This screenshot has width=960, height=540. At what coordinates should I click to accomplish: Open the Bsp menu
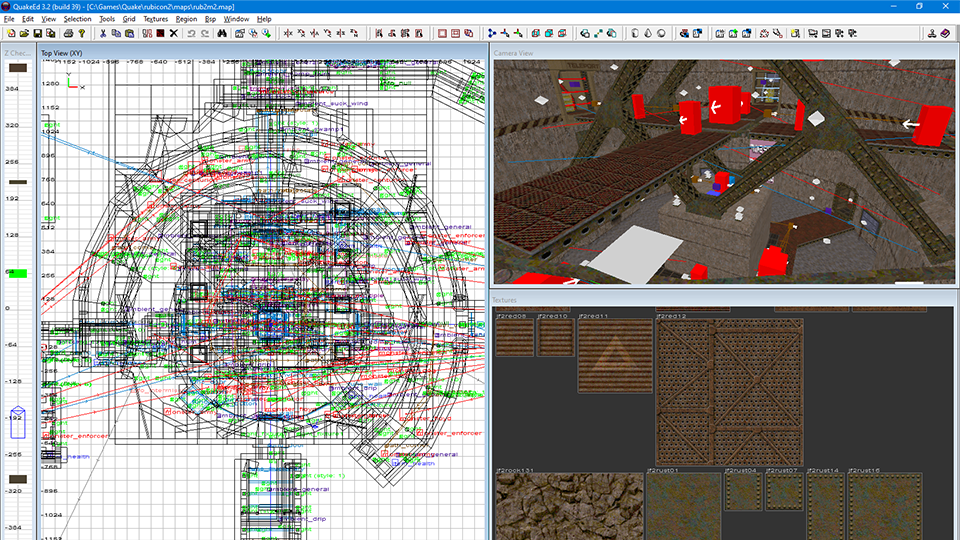click(210, 19)
